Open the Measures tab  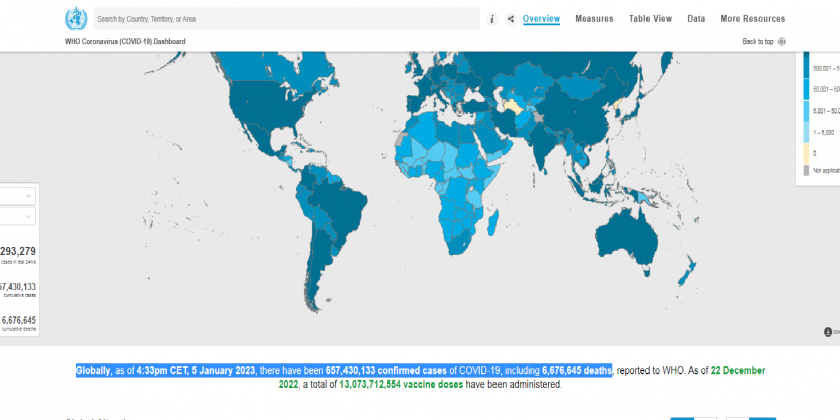click(x=594, y=19)
